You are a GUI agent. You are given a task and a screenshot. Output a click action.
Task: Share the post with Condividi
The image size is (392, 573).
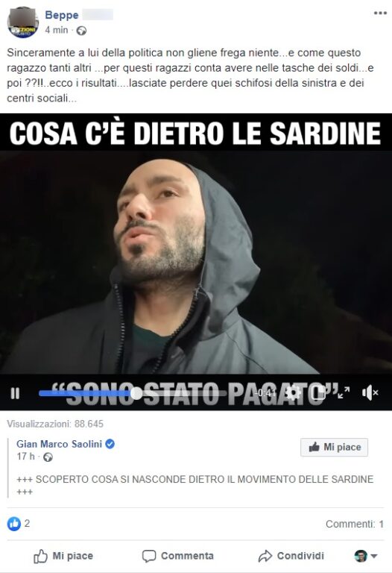pyautogui.click(x=291, y=556)
